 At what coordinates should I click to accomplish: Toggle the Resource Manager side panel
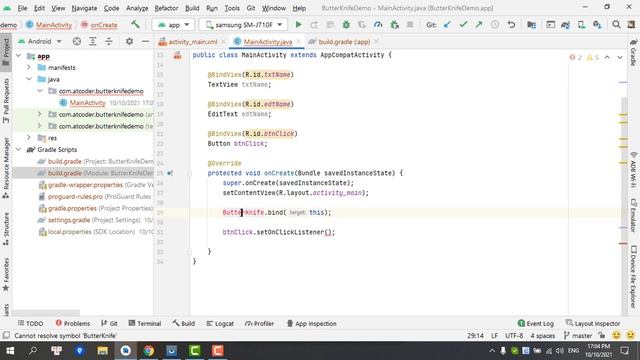[6, 169]
